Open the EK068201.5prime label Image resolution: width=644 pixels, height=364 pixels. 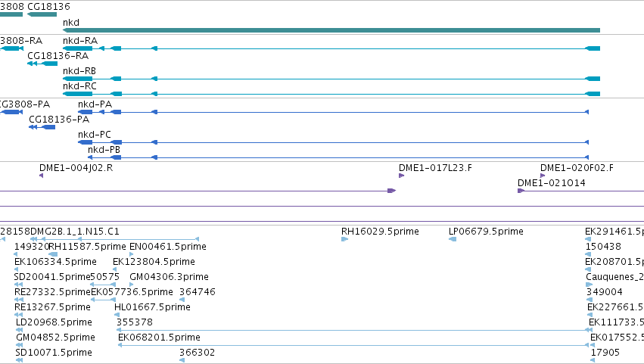(160, 338)
